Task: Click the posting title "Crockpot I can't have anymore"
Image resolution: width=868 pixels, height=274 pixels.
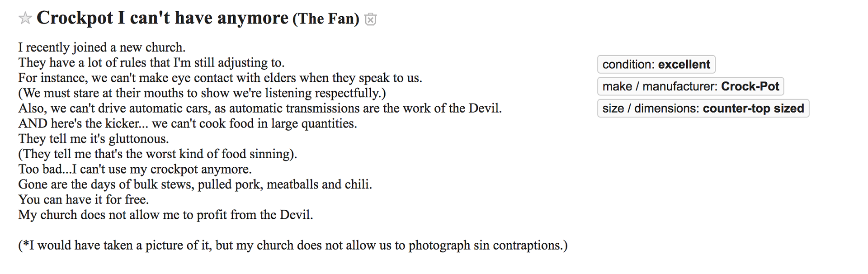Action: (x=162, y=18)
